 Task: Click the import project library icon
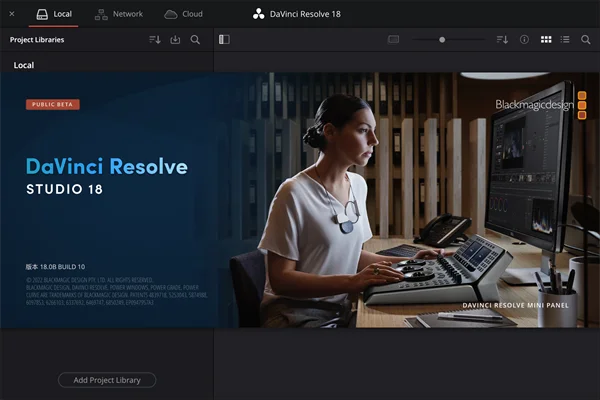pyautogui.click(x=175, y=39)
